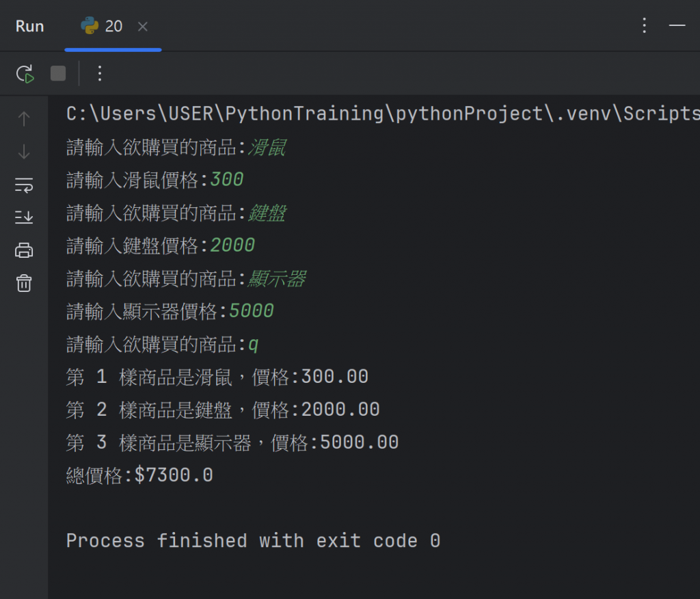Viewport: 700px width, 599px height.
Task: Open the run toolbar more-actions menu
Action: click(100, 74)
